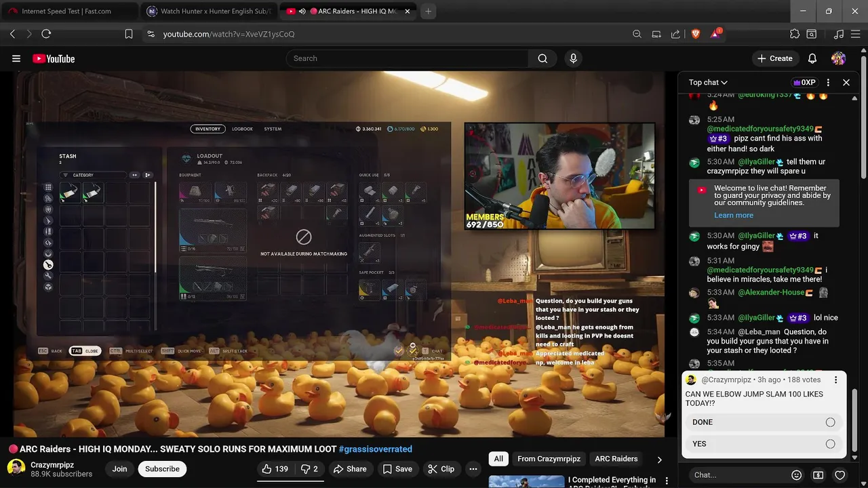Open Super Chat dollar icon
The image size is (868, 488).
click(x=818, y=475)
